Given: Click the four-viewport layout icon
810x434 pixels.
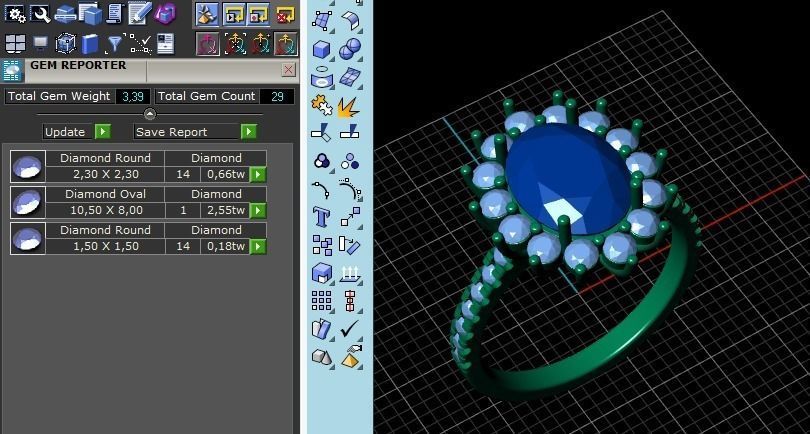Looking at the screenshot, I should [15, 44].
